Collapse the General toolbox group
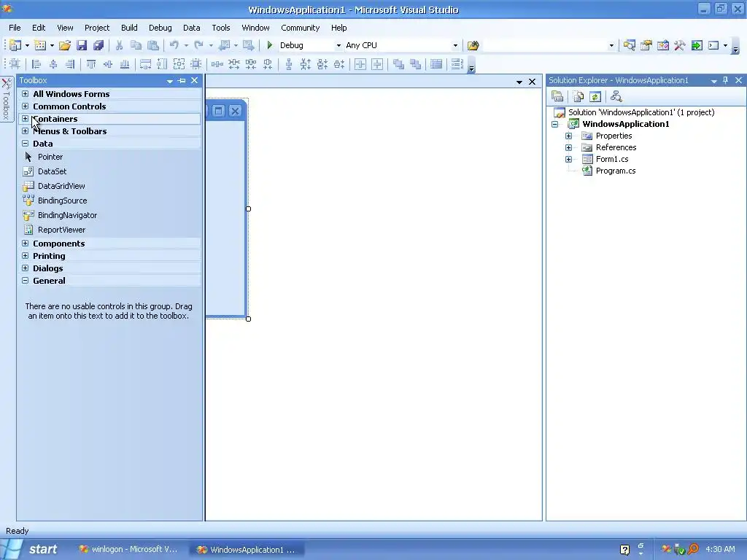This screenshot has height=560, width=747. [26, 281]
